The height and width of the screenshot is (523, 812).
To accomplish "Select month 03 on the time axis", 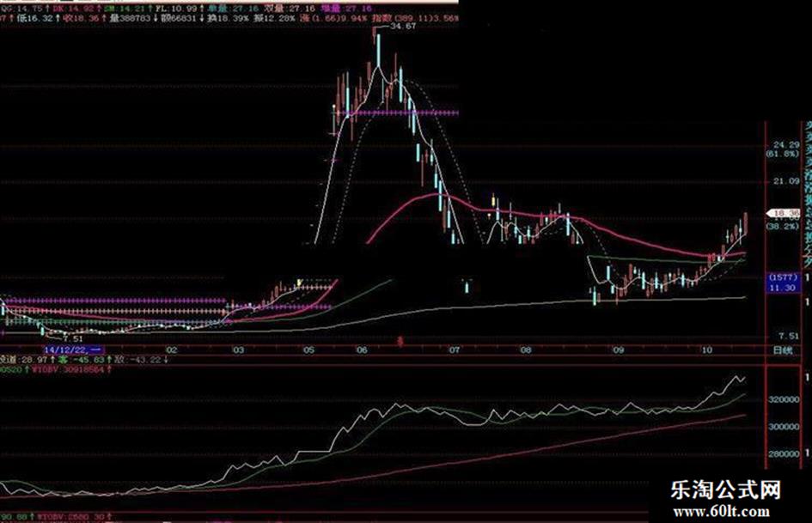I will tap(238, 350).
